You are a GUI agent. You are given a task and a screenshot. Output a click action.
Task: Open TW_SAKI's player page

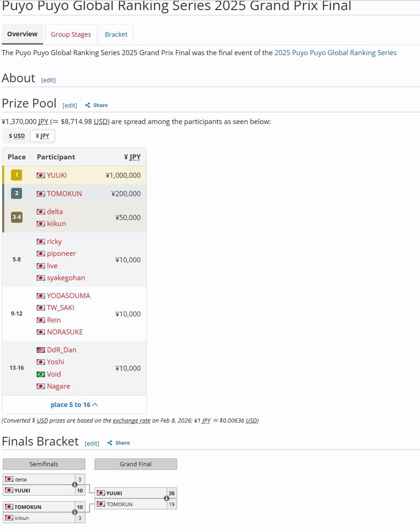pos(61,308)
